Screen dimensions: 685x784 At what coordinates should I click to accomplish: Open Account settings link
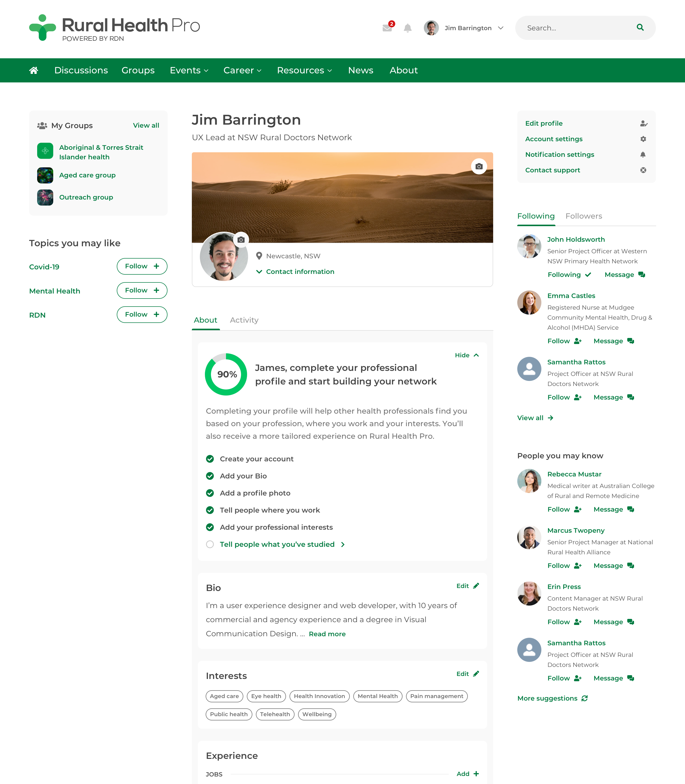(553, 139)
